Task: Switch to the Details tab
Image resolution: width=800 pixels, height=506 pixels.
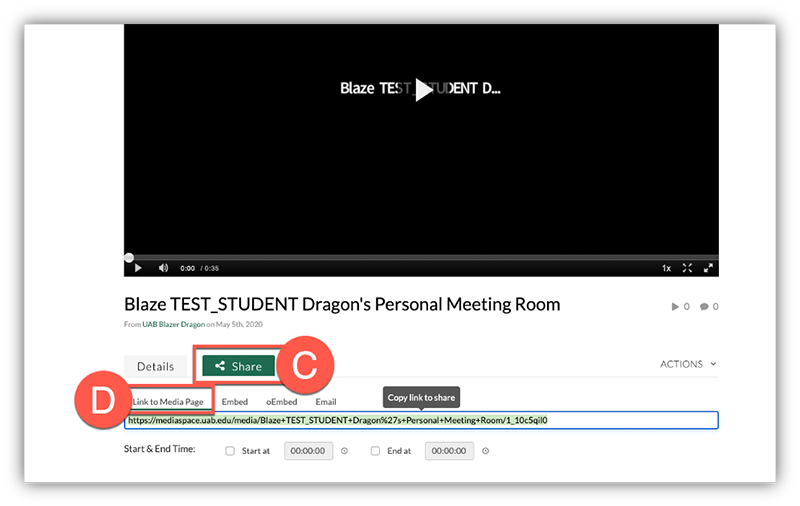Action: click(x=155, y=366)
